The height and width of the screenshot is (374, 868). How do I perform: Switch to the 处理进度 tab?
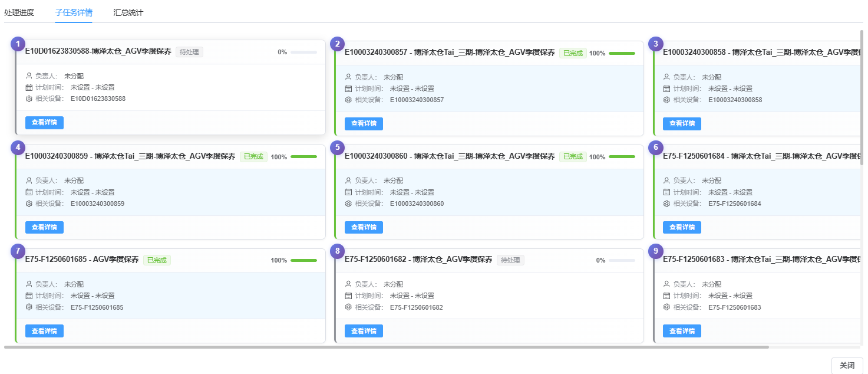[x=19, y=12]
